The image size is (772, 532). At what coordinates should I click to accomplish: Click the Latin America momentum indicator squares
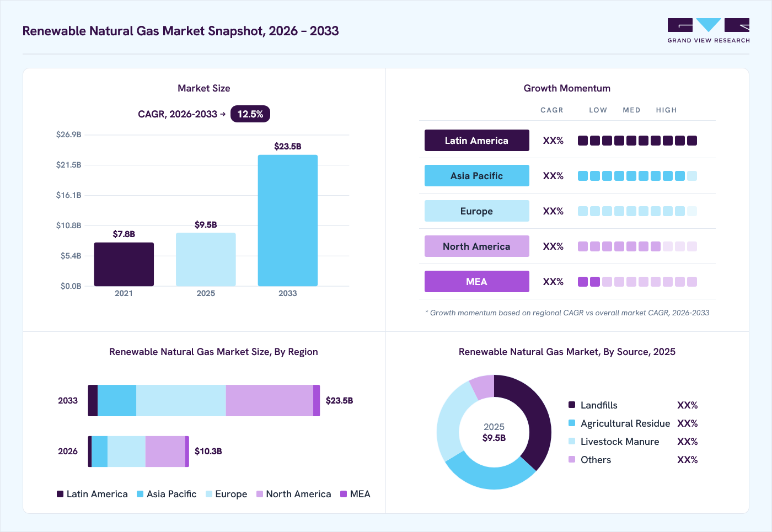(x=637, y=141)
